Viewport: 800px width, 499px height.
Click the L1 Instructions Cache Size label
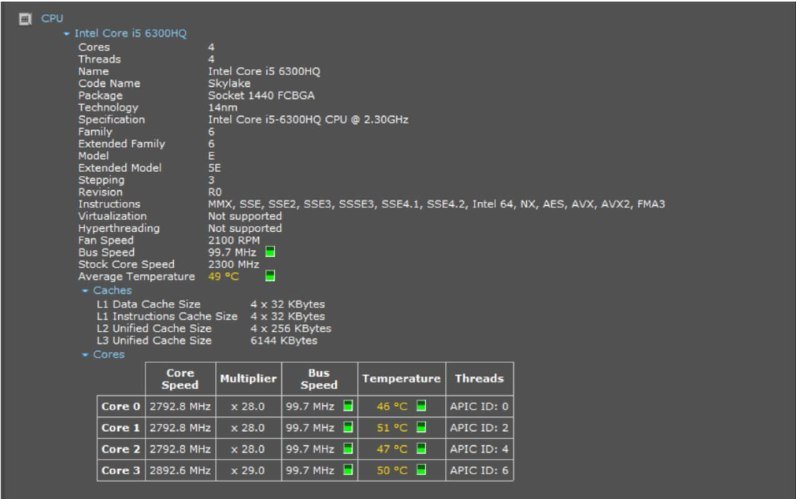(167, 316)
